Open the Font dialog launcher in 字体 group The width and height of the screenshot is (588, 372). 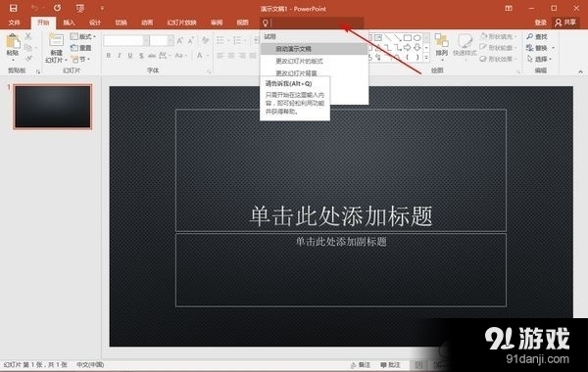point(209,71)
